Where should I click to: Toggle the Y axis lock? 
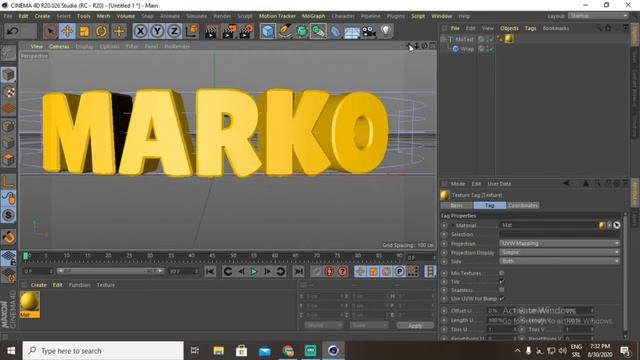157,31
